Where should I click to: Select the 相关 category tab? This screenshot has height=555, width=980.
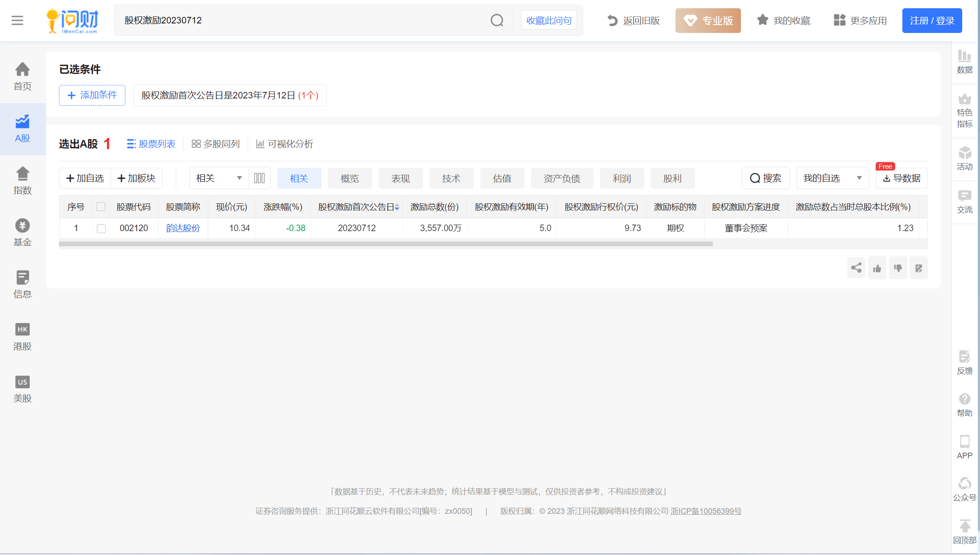[299, 178]
